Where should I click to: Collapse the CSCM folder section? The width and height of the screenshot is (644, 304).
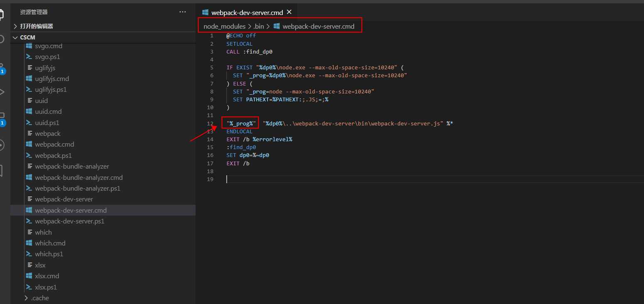(x=103, y=37)
